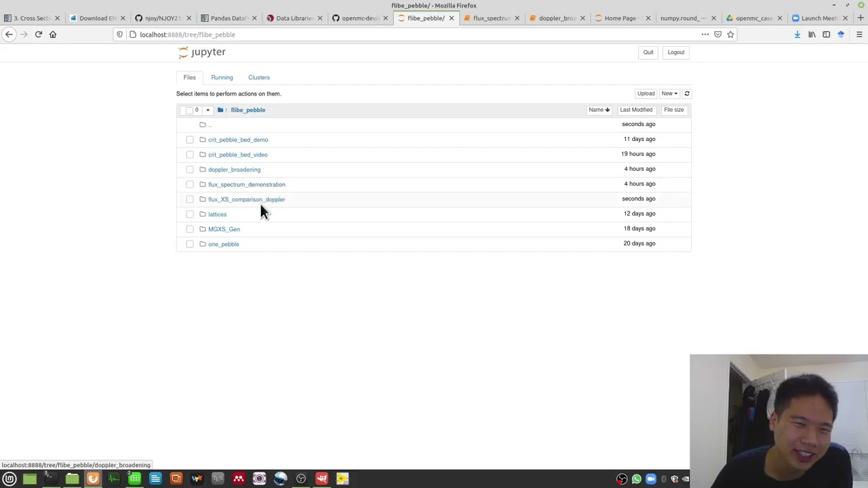Sort the list by Last Modified
The image size is (868, 488).
tap(636, 110)
